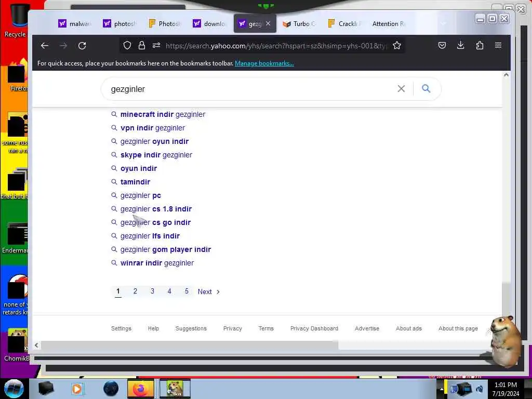Reload the page with the refresh icon
Screen dimensions: 532x399
[82, 46]
